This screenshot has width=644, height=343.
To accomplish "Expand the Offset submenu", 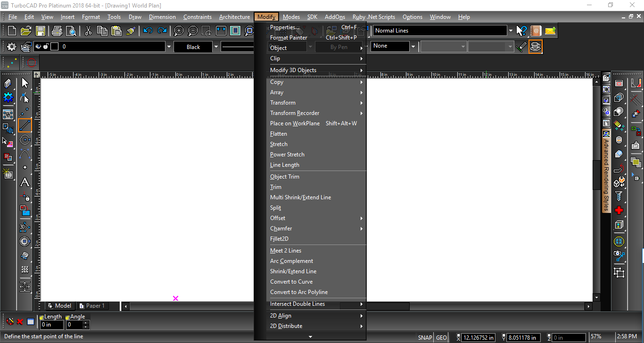I will coord(316,218).
